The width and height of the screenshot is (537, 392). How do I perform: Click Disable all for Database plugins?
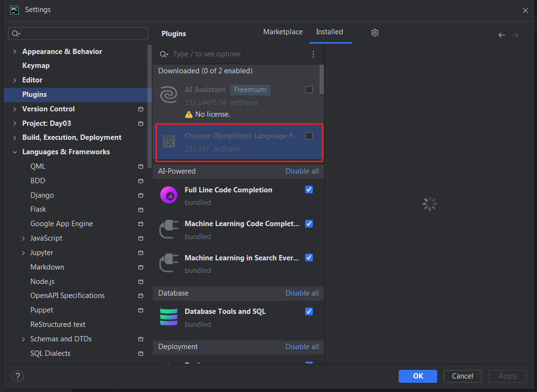coord(302,293)
